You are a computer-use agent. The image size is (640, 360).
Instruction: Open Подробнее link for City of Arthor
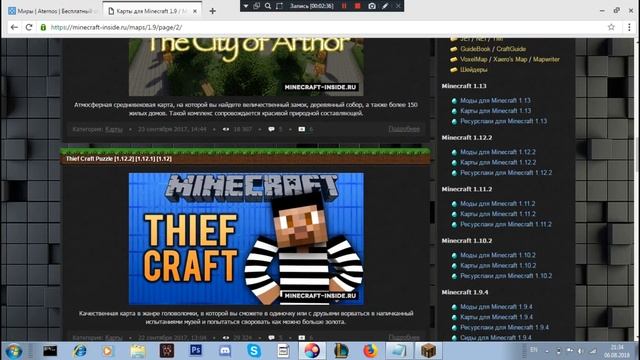(404, 129)
